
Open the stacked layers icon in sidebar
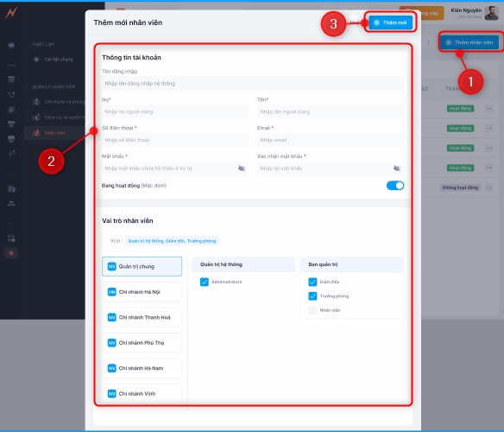click(x=11, y=45)
